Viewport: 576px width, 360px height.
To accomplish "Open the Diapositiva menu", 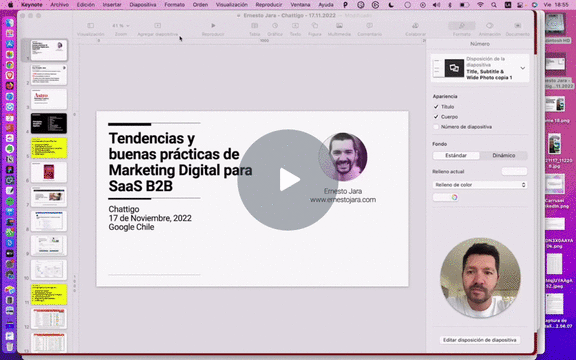I will [143, 5].
